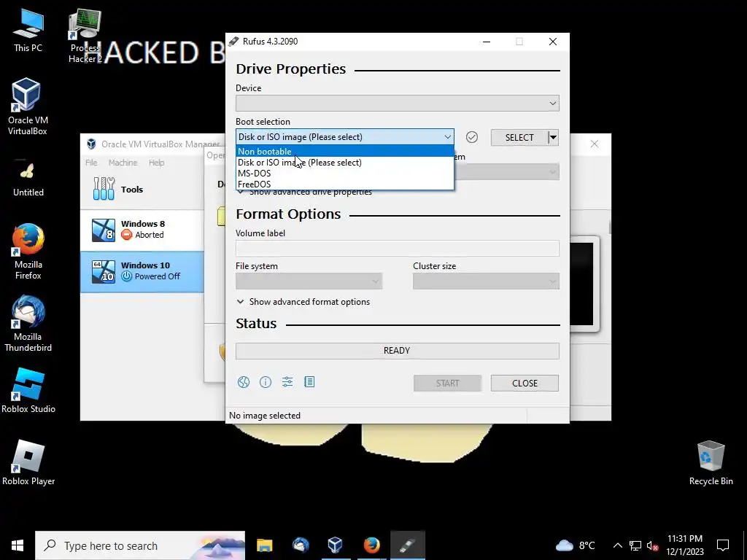Screen dimensions: 747x560
Task: Expand Show advanced format options
Action: point(303,302)
